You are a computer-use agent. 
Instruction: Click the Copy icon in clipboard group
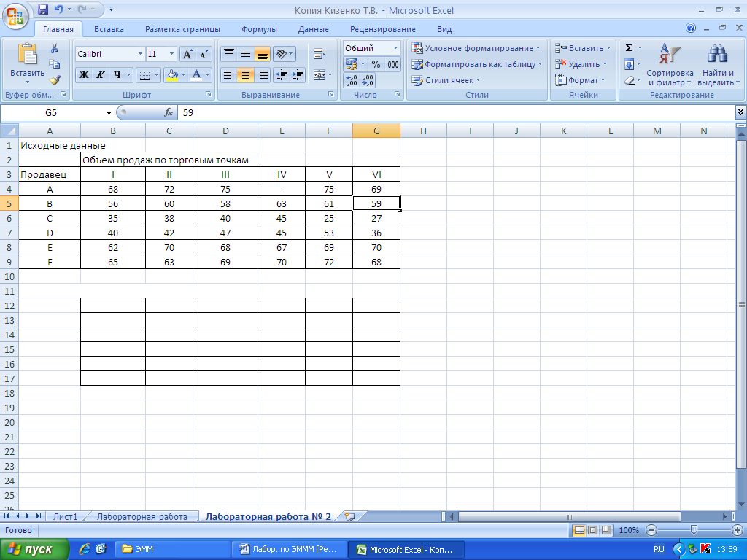(x=54, y=64)
